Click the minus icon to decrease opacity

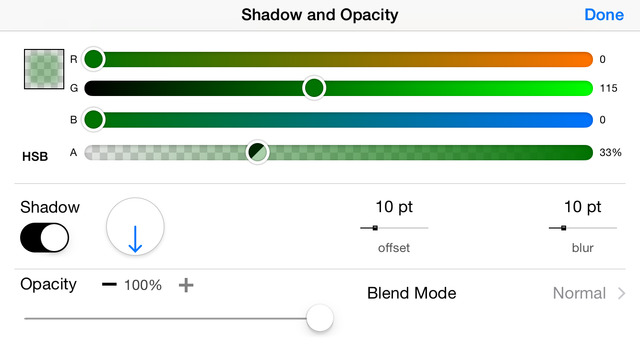(109, 284)
